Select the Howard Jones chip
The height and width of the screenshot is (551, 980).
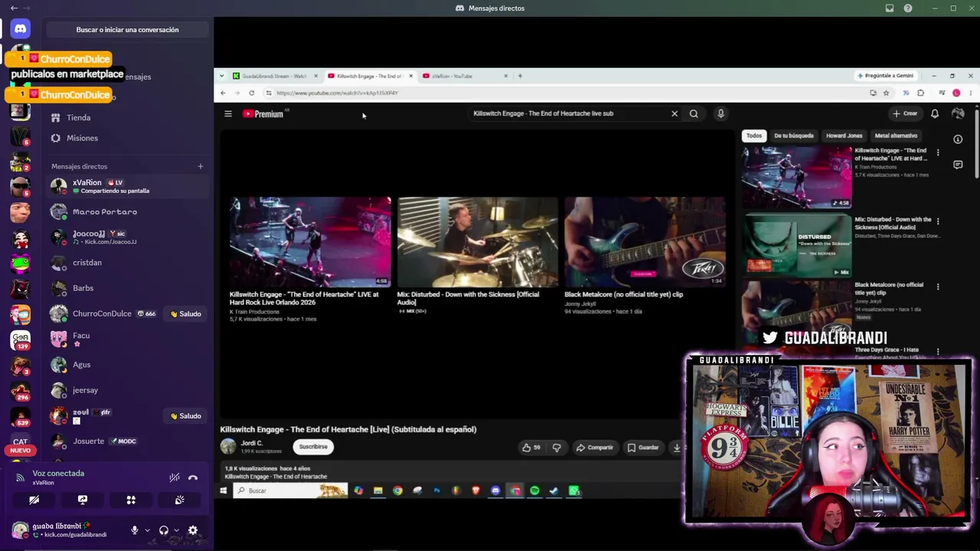pos(844,135)
